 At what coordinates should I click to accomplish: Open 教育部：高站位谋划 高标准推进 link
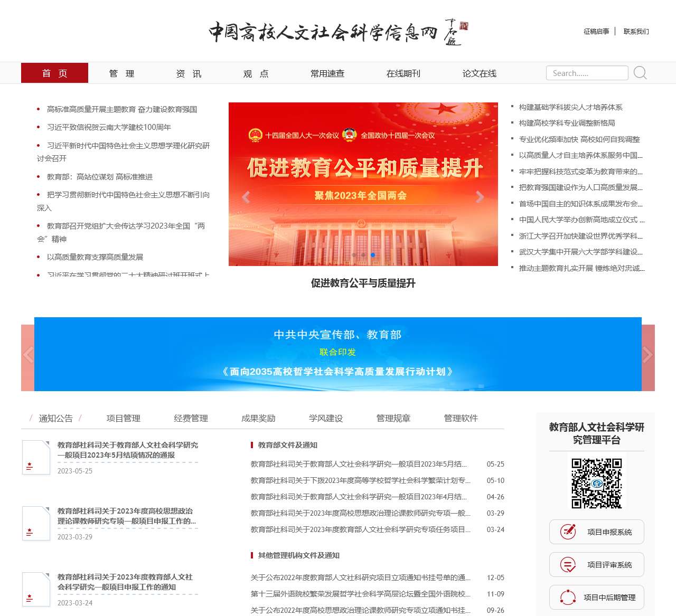pyautogui.click(x=100, y=177)
